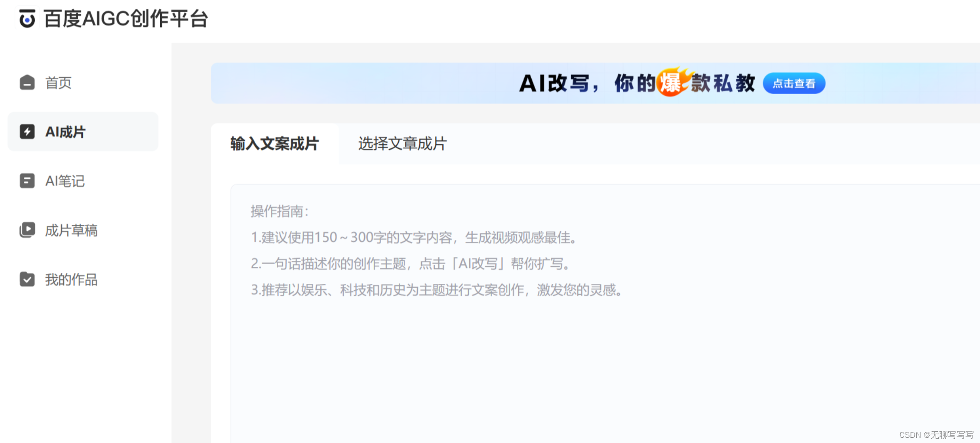Click the AI笔记 note icon
980x443 pixels.
27,181
